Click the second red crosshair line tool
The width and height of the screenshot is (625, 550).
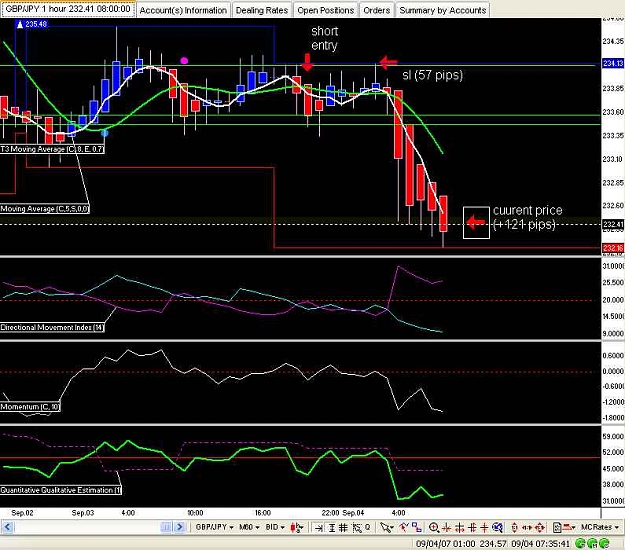(x=459, y=528)
